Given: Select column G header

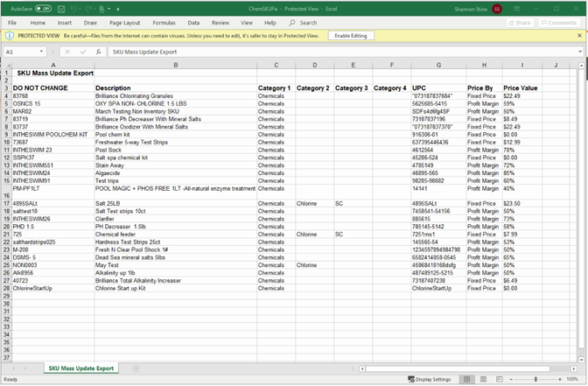Looking at the screenshot, I should pyautogui.click(x=438, y=66).
